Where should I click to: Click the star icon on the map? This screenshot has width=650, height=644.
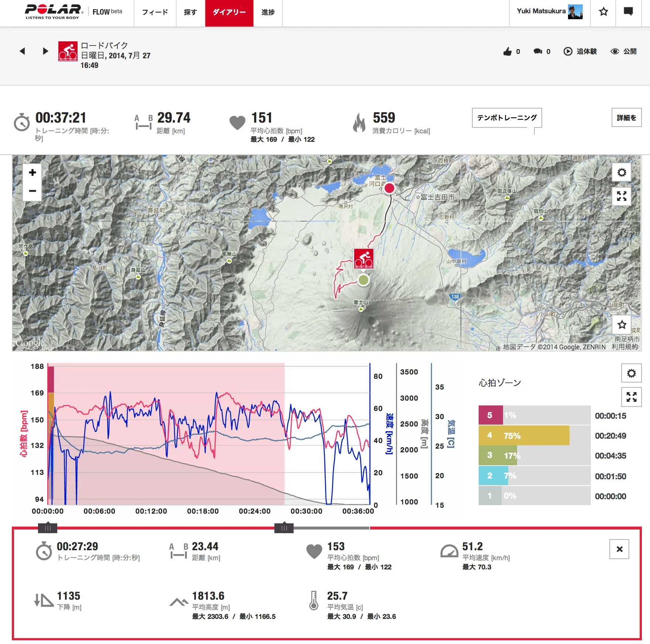[622, 325]
